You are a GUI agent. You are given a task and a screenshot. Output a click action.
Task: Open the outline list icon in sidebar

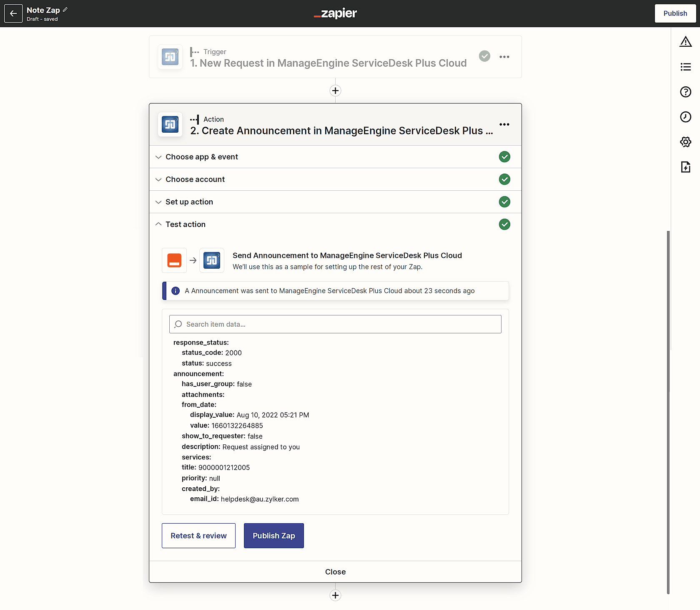click(685, 67)
